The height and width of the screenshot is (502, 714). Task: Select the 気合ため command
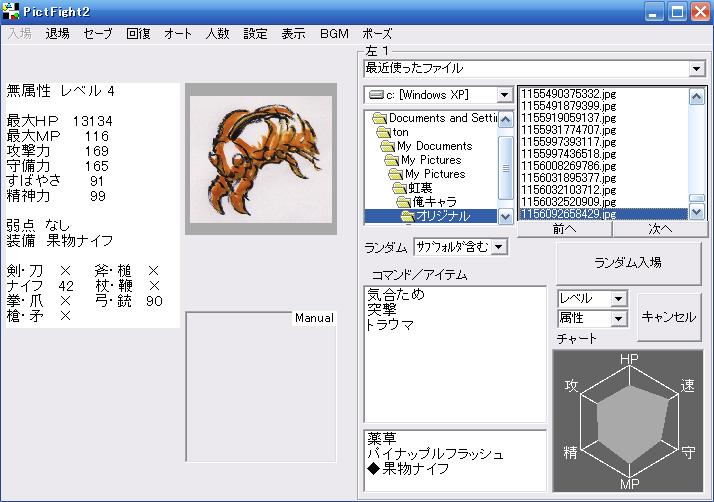[396, 294]
